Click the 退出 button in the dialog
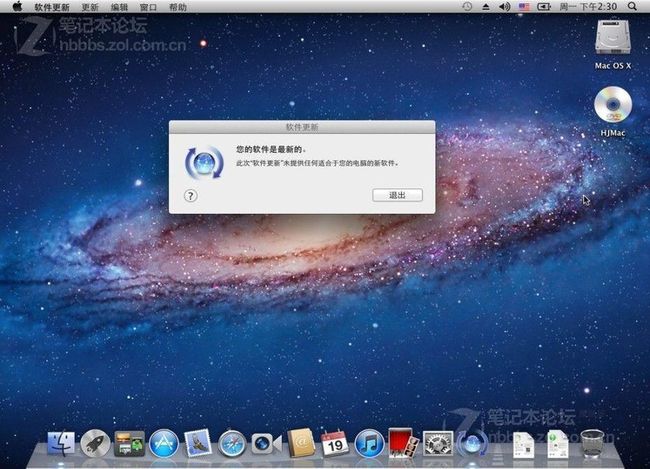Image resolution: width=650 pixels, height=469 pixels. point(397,195)
